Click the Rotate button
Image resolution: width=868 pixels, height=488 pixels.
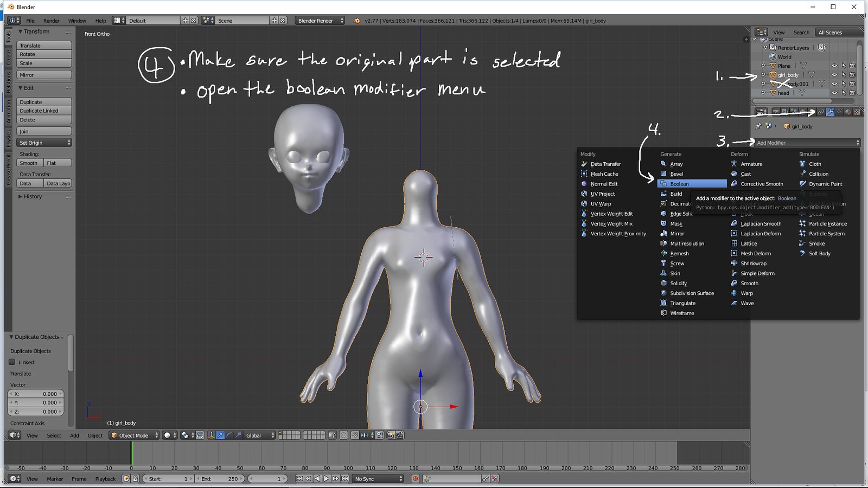[x=44, y=54]
